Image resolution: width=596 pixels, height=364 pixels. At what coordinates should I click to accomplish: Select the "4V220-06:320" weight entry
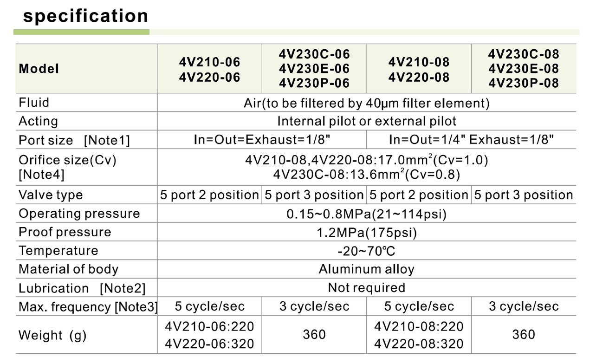[210, 344]
